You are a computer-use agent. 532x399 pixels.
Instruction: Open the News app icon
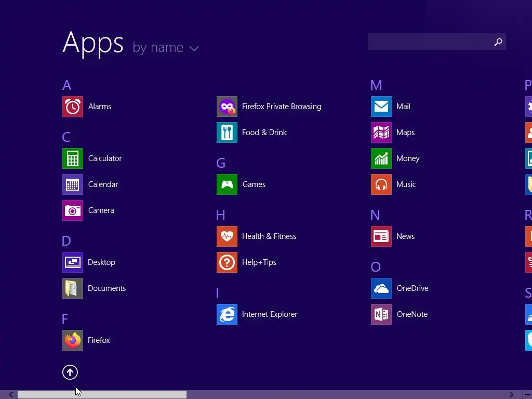381,236
